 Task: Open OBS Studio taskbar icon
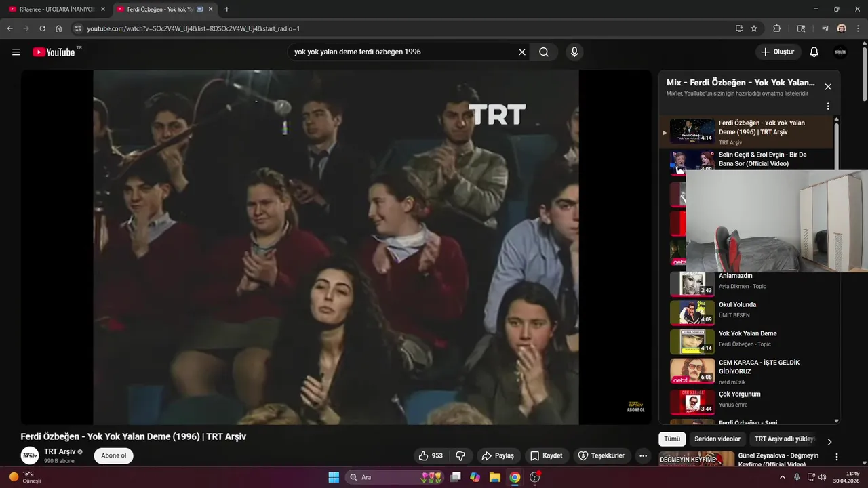534,477
